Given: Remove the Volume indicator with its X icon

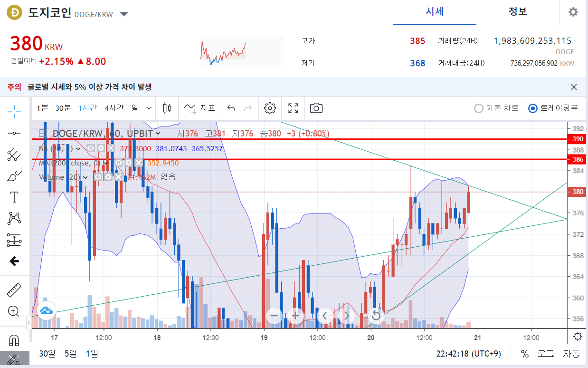Looking at the screenshot, I should pos(118,177).
